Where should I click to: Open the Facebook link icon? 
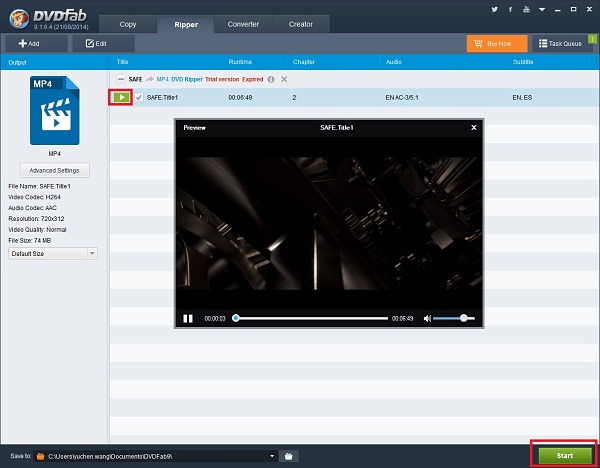pos(510,9)
